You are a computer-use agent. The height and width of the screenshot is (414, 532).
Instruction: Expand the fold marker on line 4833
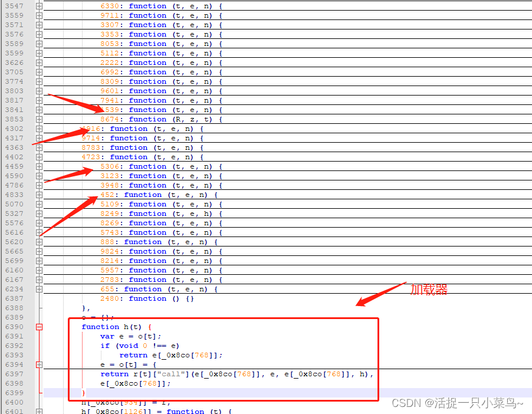(x=39, y=195)
